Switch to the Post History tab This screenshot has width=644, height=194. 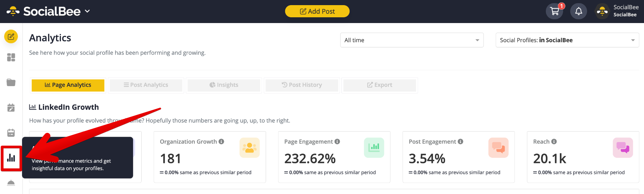[302, 85]
